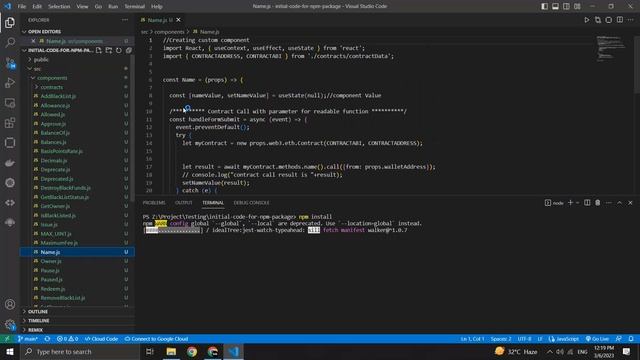The image size is (640, 360).
Task: Open the Search view in activity bar
Action: (x=10, y=42)
